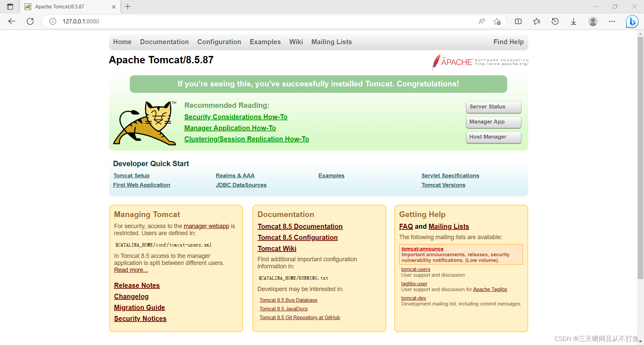Open taglibs-user mailing list link
This screenshot has height=345, width=644.
point(414,284)
